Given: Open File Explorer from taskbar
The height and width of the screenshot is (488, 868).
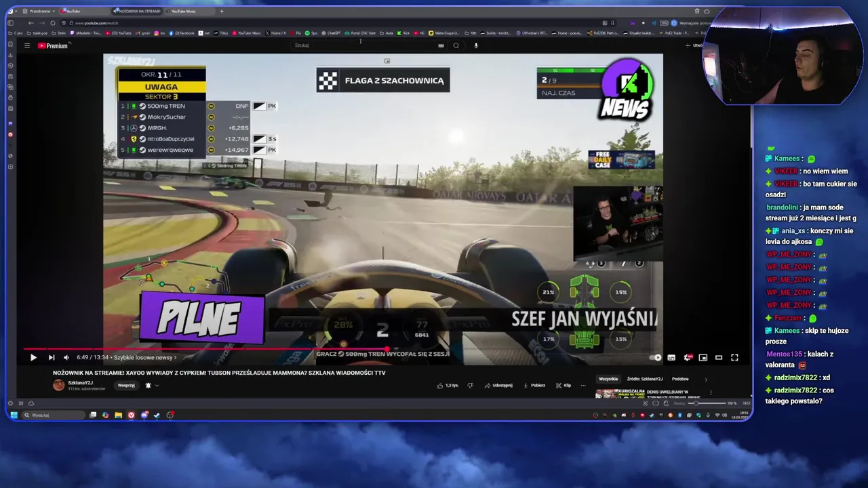Looking at the screenshot, I should [118, 415].
